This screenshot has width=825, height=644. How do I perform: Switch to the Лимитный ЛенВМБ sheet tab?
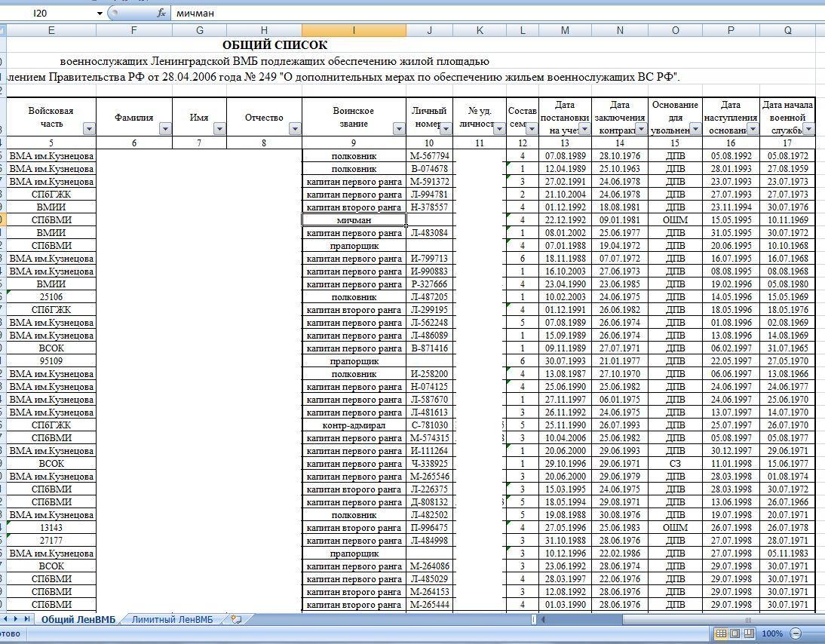[173, 619]
